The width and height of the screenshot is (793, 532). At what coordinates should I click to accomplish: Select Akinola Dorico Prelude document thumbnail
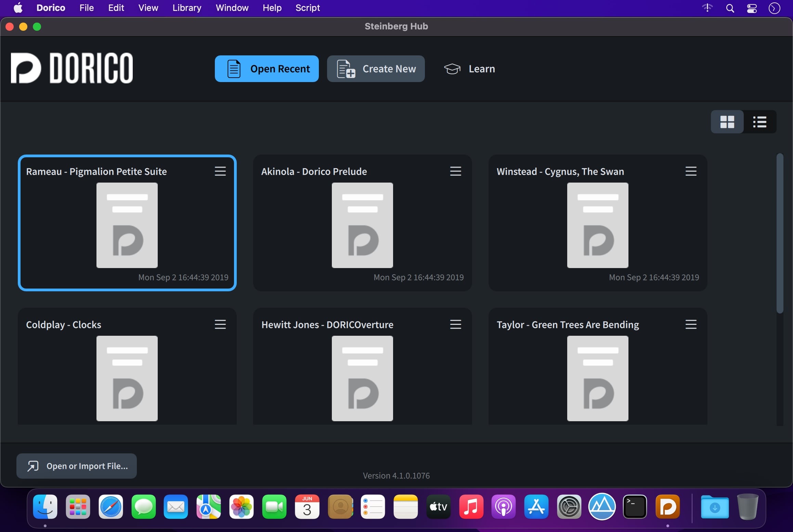(362, 225)
